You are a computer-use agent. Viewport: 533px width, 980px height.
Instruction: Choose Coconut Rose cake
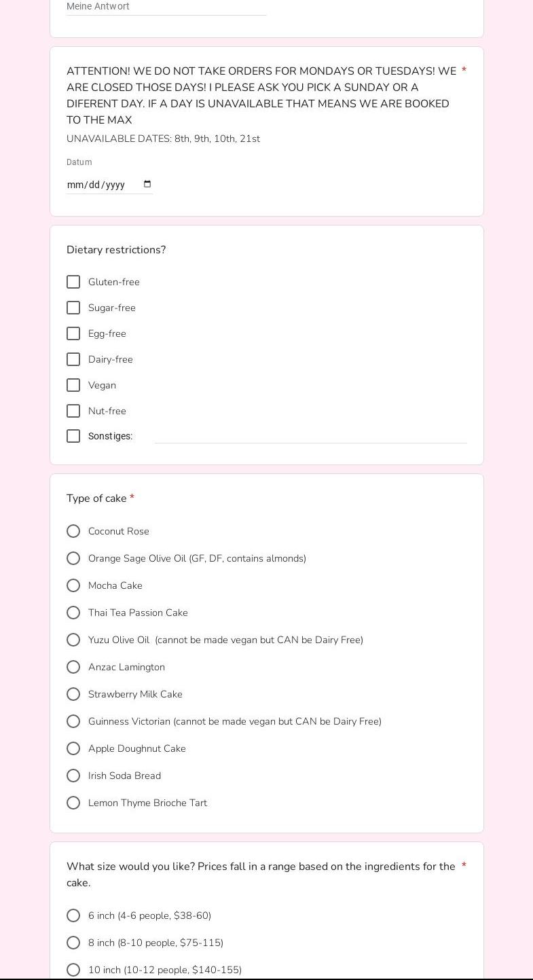tap(73, 531)
